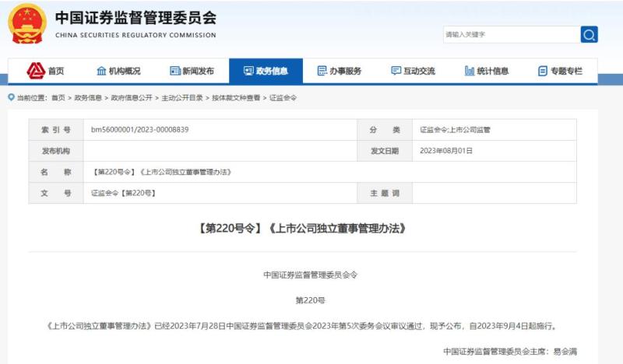Click the 中国证券监督管理委员会令 centered line
Image resolution: width=623 pixels, height=364 pixels.
[310, 275]
